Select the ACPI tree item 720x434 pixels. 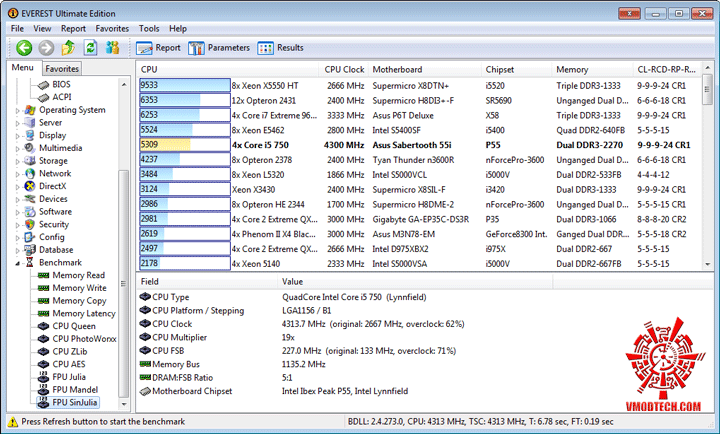(62, 97)
